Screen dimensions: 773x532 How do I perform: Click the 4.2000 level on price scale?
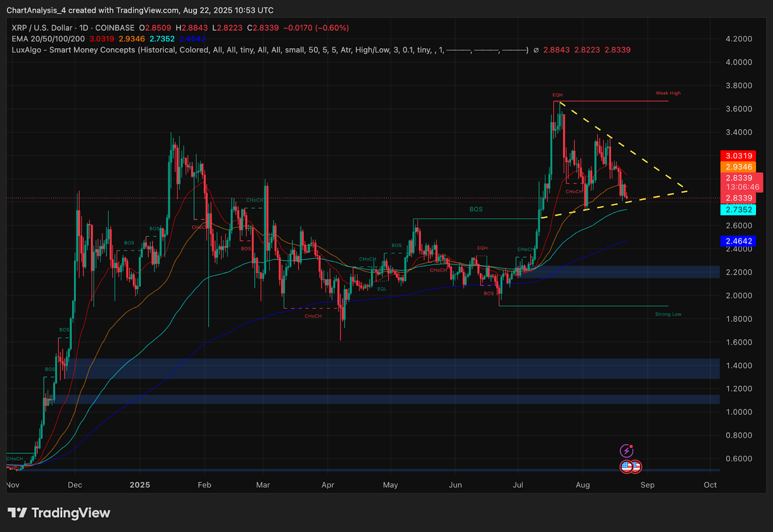[x=739, y=39]
